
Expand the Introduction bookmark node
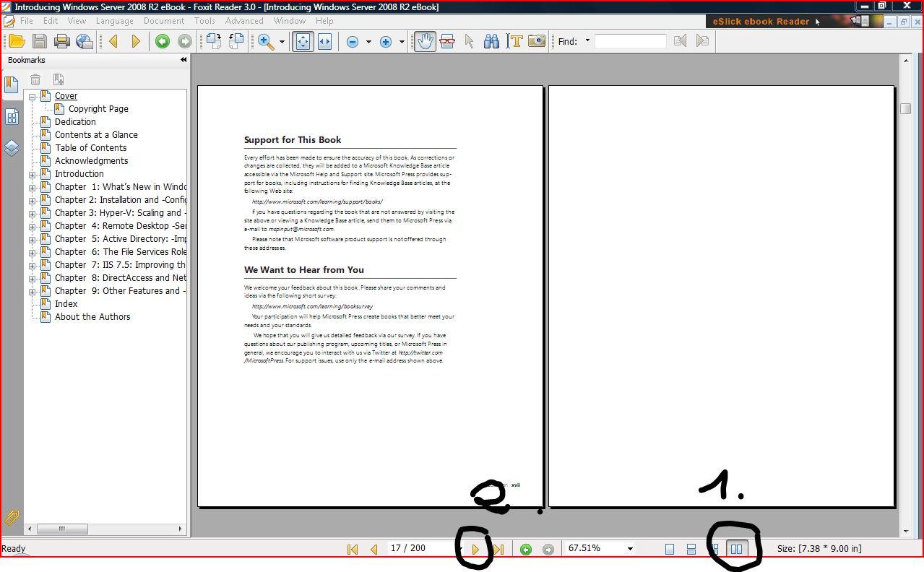click(x=33, y=175)
